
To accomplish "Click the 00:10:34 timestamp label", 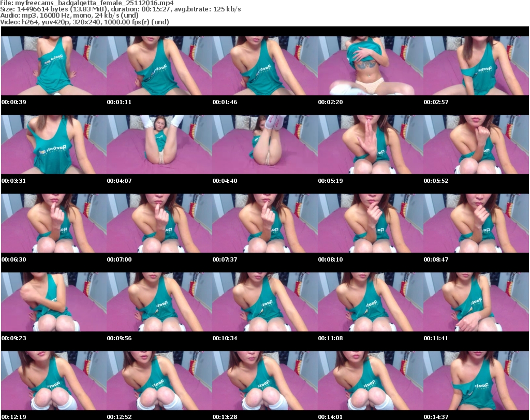I will pyautogui.click(x=225, y=338).
